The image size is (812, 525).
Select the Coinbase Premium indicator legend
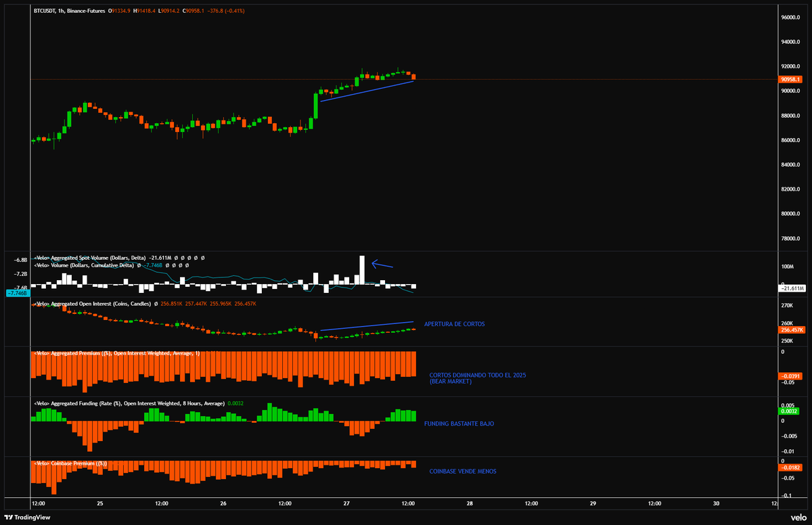tap(70, 463)
